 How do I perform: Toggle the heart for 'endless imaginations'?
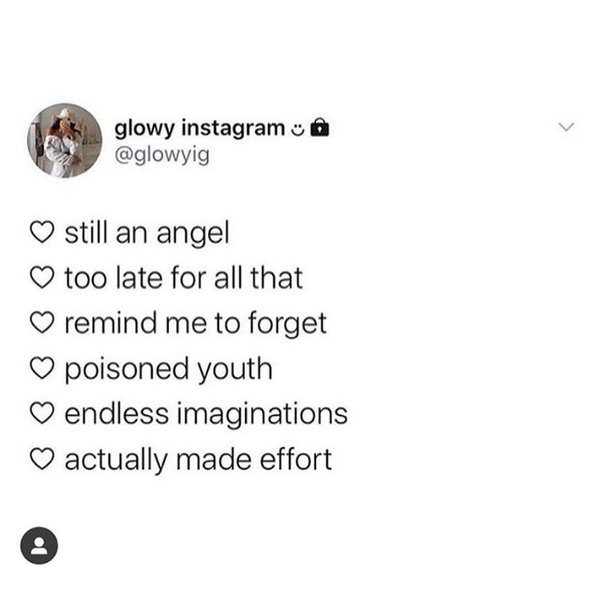(42, 415)
